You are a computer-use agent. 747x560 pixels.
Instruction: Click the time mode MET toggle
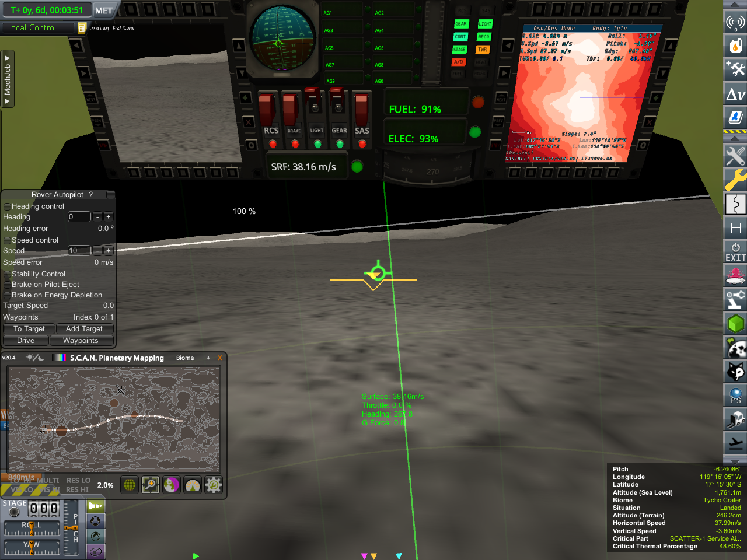[104, 10]
